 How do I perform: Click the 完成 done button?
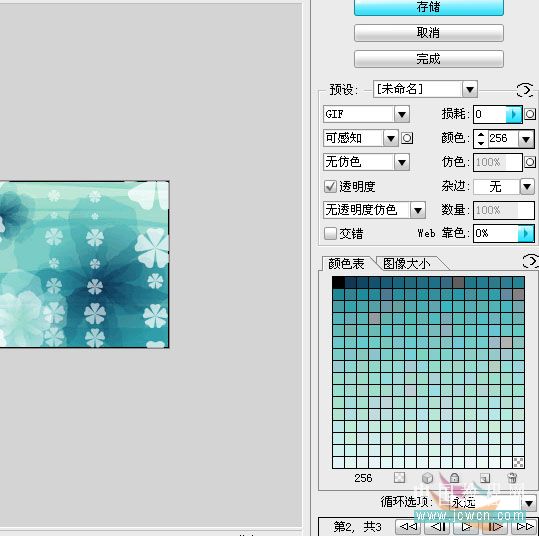click(429, 59)
